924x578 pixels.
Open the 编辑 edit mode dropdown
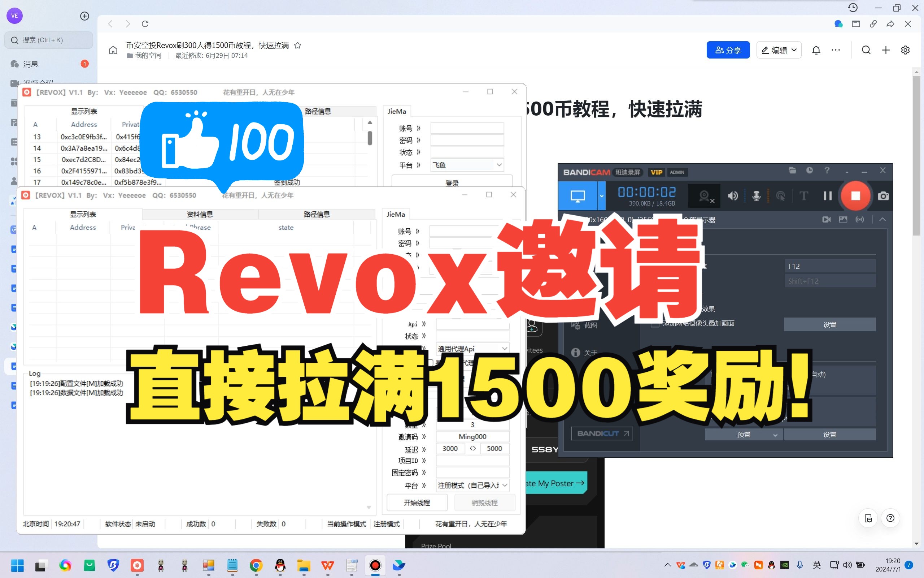(779, 50)
